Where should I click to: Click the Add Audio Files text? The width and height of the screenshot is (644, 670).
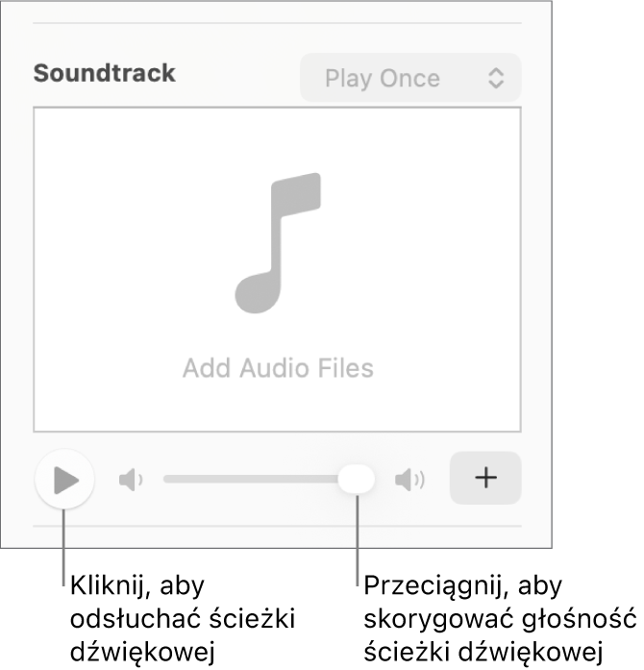click(x=278, y=368)
